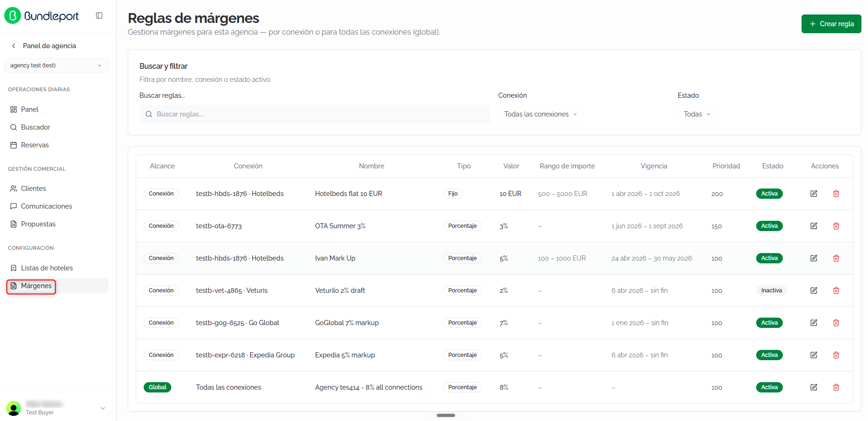Delete the Ivan Mark Up rule
The image size is (868, 421).
point(836,258)
